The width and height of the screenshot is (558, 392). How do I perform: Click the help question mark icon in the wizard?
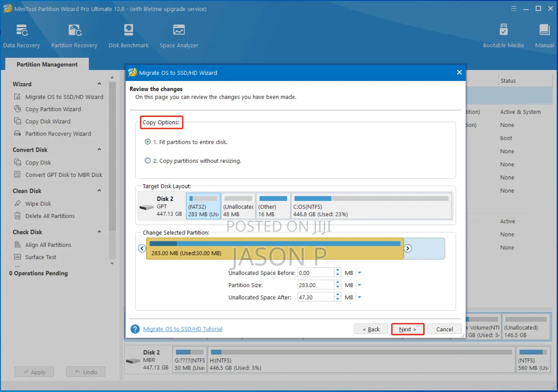point(135,329)
